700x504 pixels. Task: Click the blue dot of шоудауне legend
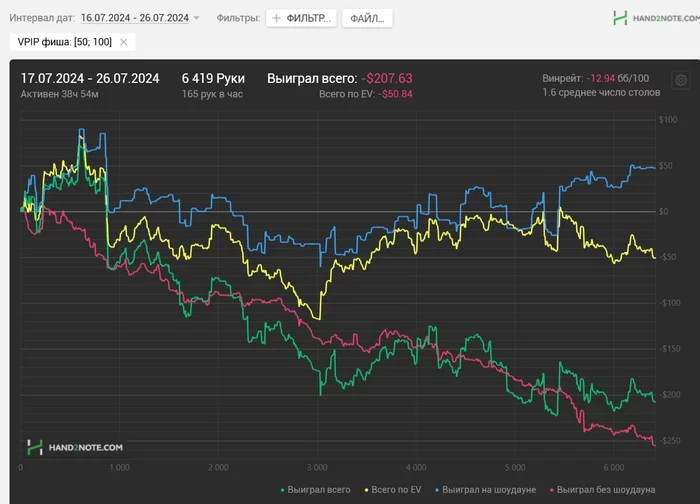click(x=436, y=489)
